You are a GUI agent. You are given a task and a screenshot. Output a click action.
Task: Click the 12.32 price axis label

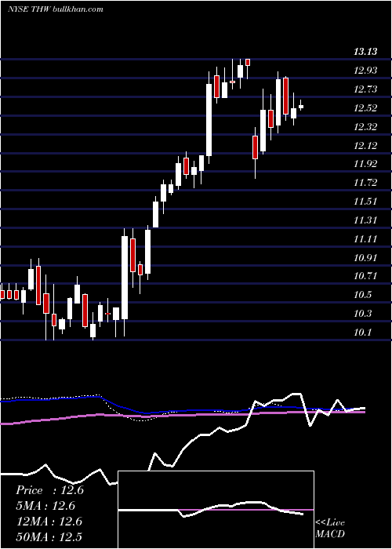(x=365, y=127)
